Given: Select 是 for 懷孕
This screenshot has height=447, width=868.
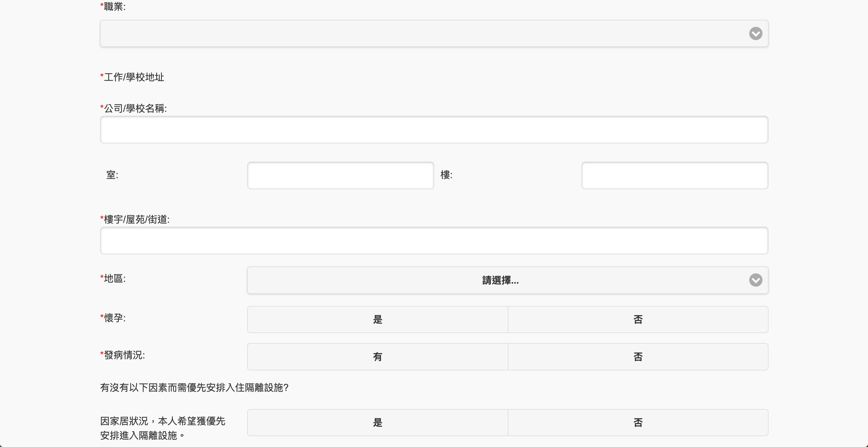Looking at the screenshot, I should pos(377,319).
